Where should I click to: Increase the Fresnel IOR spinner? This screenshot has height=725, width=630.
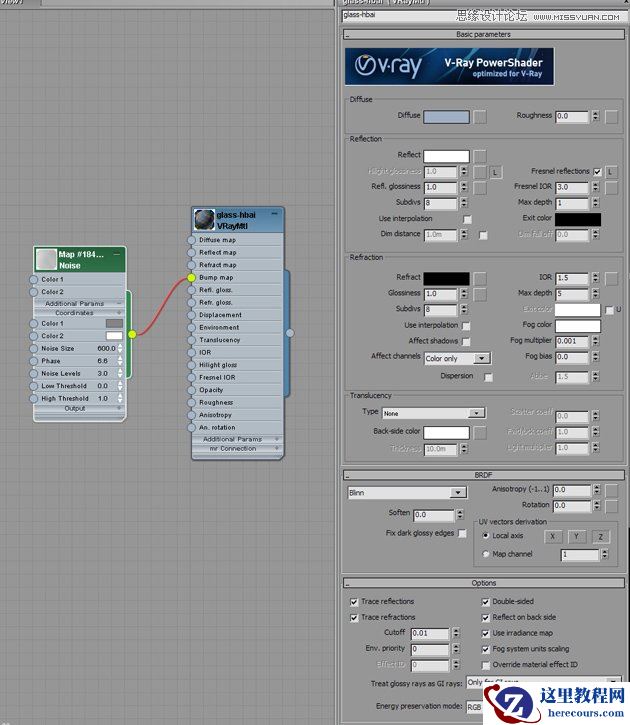click(596, 184)
